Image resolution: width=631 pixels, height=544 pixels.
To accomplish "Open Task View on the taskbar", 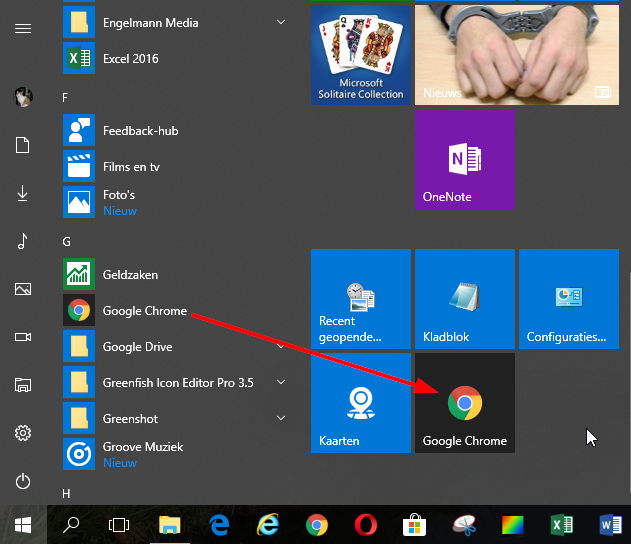I will [x=119, y=524].
